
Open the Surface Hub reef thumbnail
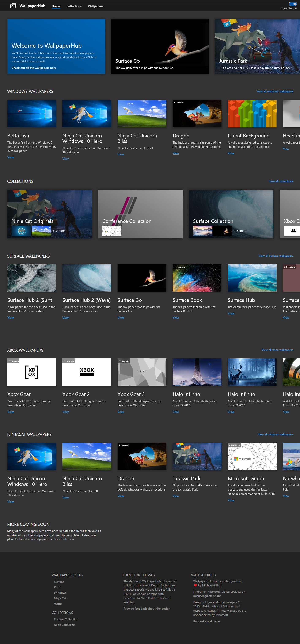[x=252, y=278]
